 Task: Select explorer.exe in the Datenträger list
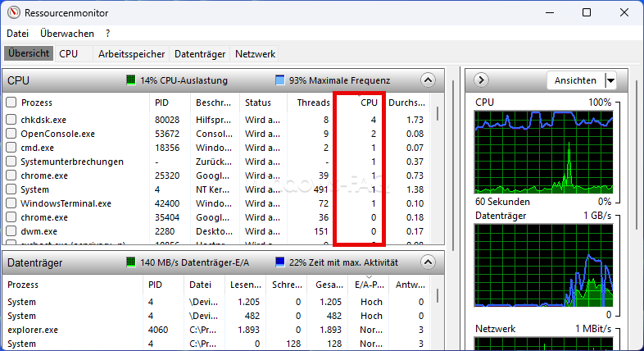tap(33, 330)
